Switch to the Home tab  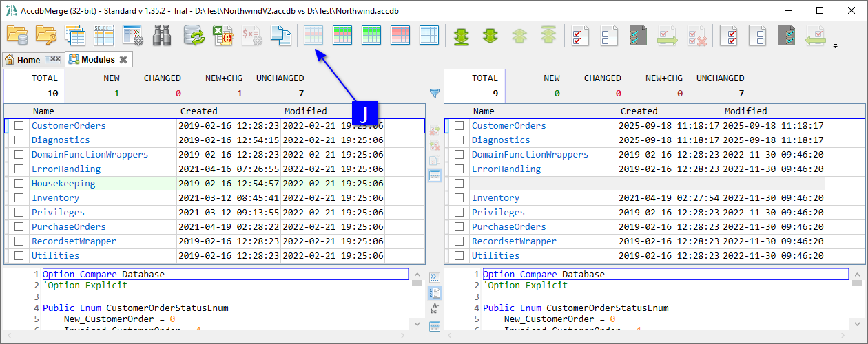click(x=23, y=60)
